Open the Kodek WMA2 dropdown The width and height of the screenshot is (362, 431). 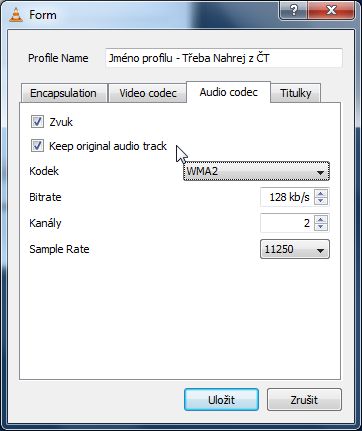pos(256,171)
